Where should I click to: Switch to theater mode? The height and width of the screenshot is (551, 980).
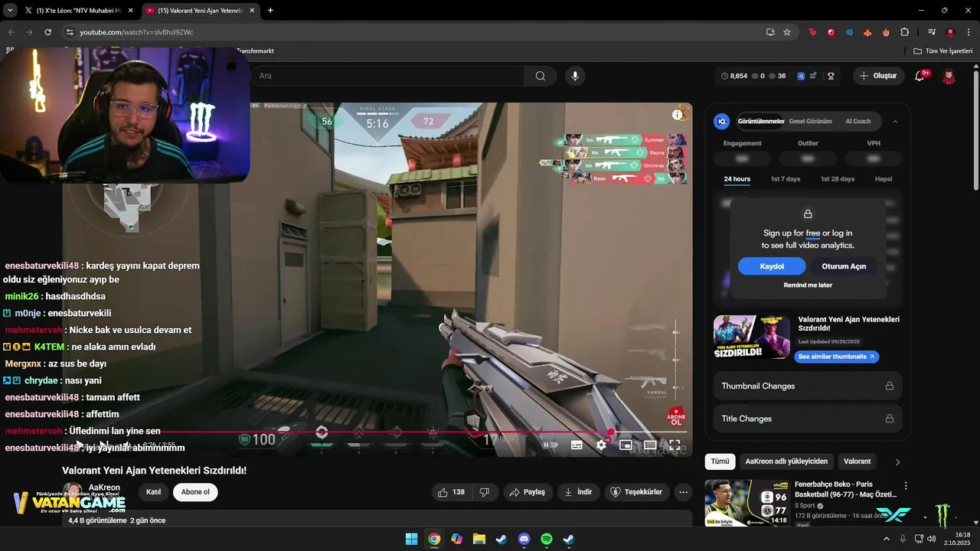(650, 445)
